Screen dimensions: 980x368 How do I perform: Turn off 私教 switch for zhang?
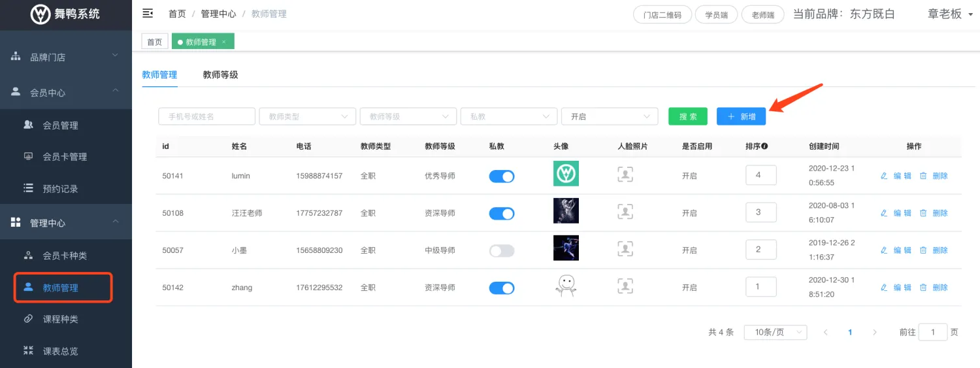[x=501, y=288]
